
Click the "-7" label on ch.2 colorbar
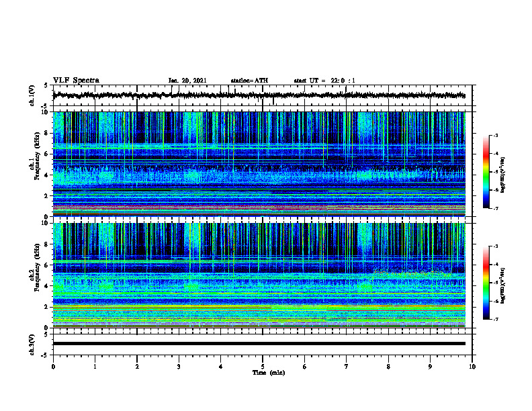[496, 320]
